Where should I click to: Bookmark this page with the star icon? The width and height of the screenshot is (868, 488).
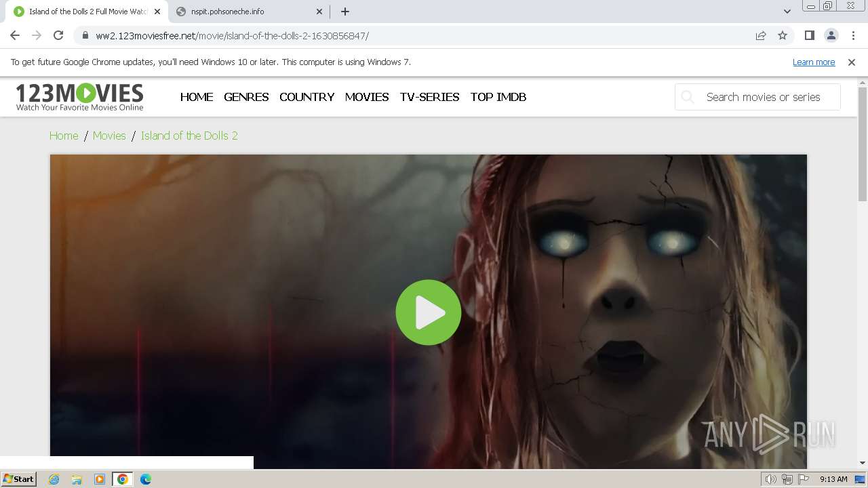coord(783,35)
